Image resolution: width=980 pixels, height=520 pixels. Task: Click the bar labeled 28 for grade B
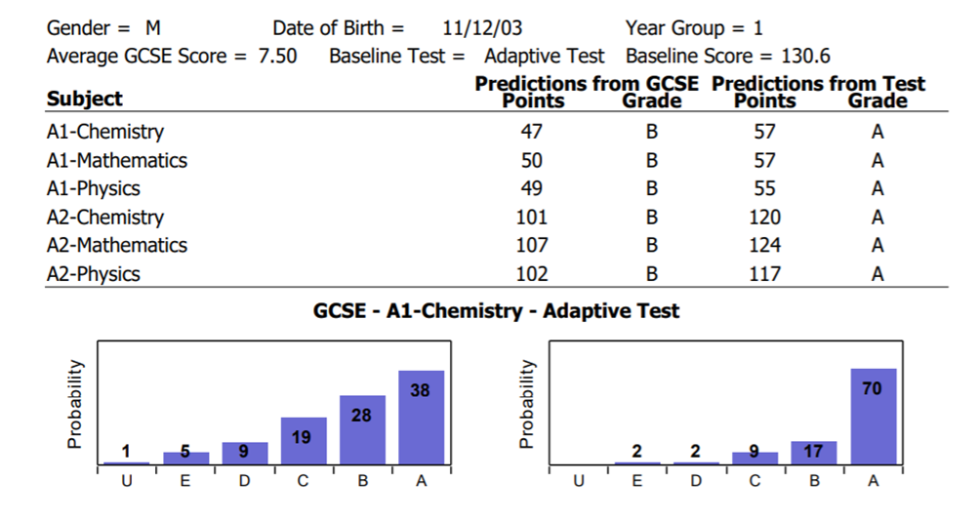pos(362,430)
